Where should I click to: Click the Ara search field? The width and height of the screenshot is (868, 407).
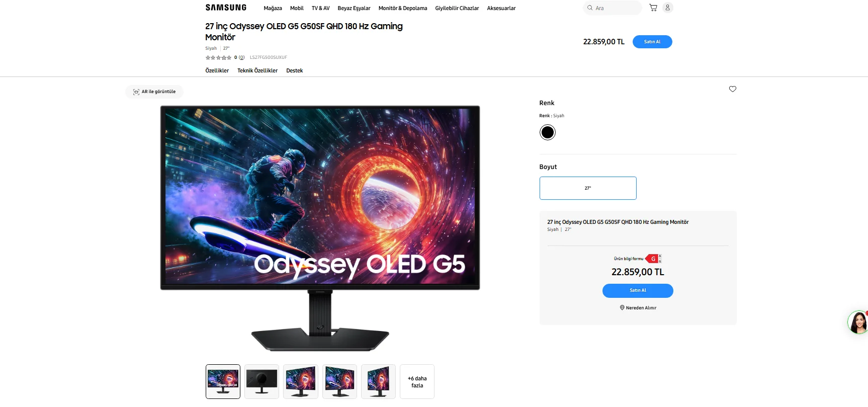(613, 8)
